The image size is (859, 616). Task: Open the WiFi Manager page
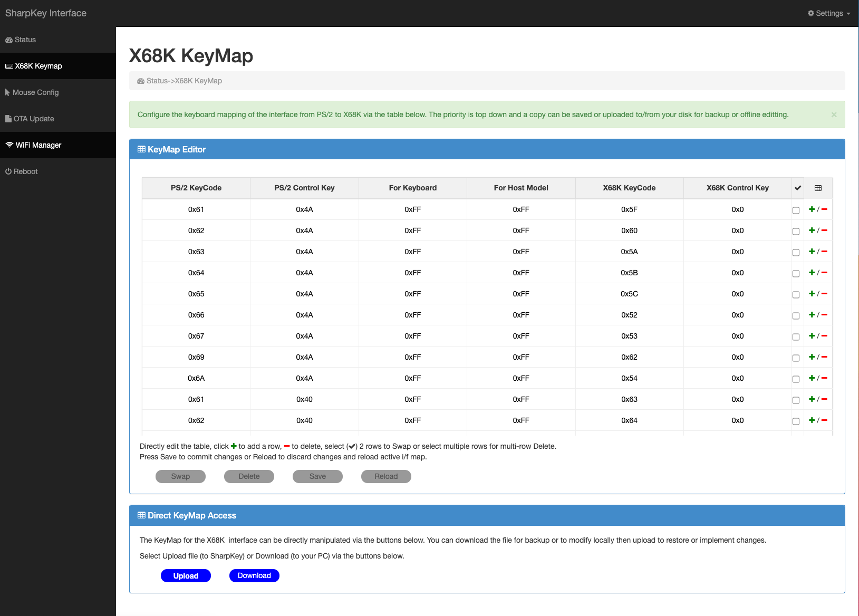[58, 145]
